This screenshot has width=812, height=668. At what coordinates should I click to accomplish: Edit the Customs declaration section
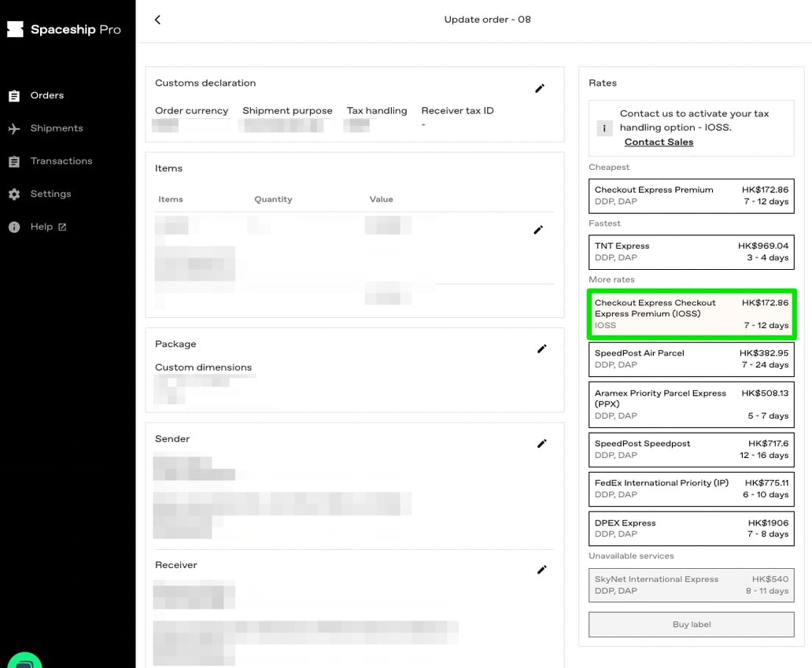coord(540,89)
